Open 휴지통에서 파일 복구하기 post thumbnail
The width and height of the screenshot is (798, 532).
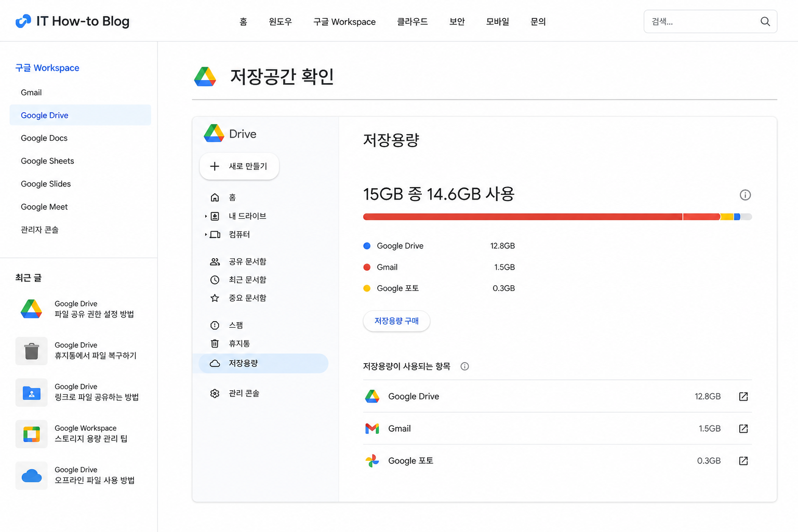(32, 351)
